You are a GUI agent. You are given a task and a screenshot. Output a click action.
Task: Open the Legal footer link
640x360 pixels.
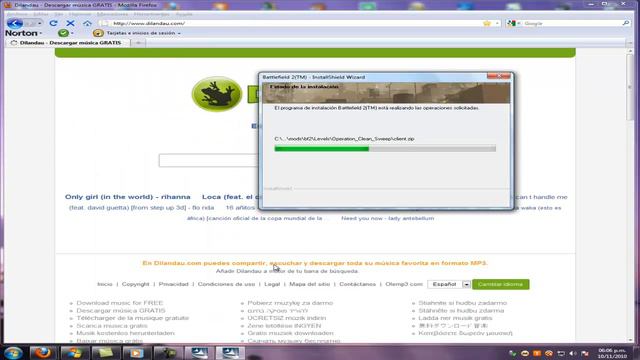click(272, 284)
